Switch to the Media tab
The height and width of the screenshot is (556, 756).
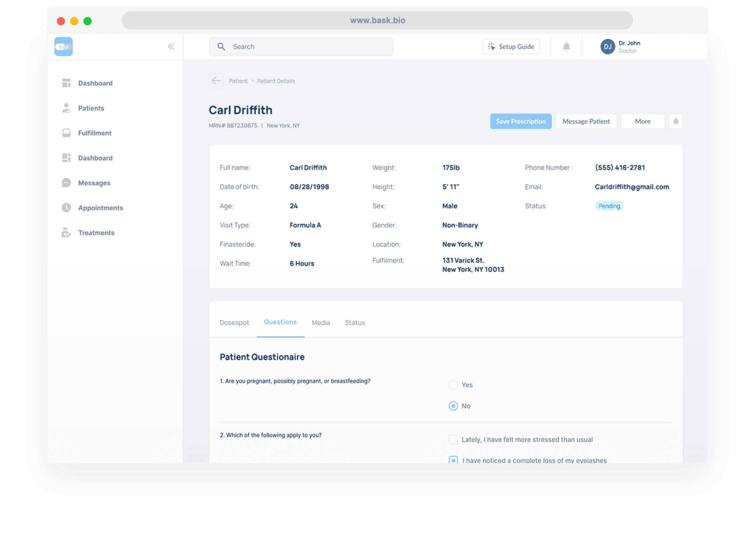pos(321,322)
